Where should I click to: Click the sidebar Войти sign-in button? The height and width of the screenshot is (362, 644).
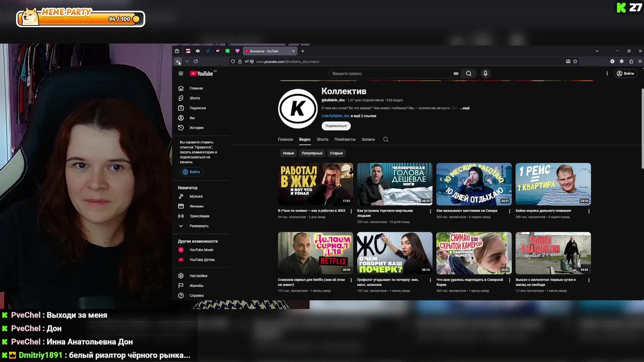[x=191, y=172]
